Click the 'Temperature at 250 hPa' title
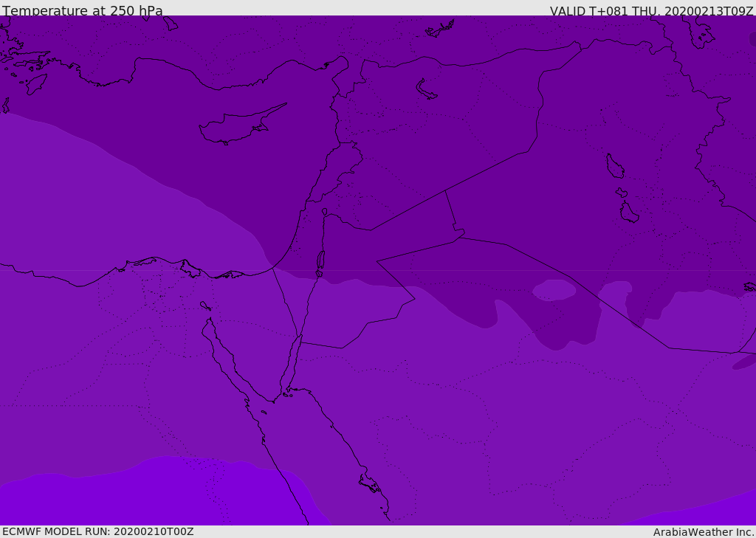Viewport: 756px width, 538px height. point(83,10)
